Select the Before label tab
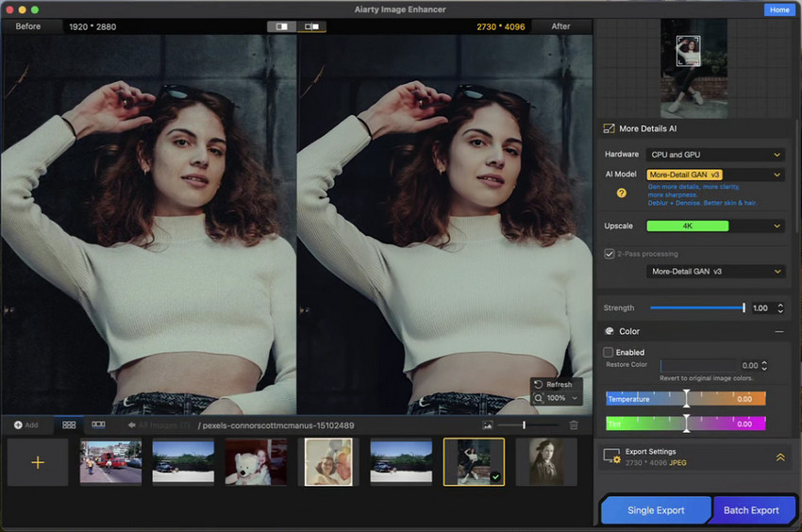This screenshot has height=532, width=802. [28, 26]
